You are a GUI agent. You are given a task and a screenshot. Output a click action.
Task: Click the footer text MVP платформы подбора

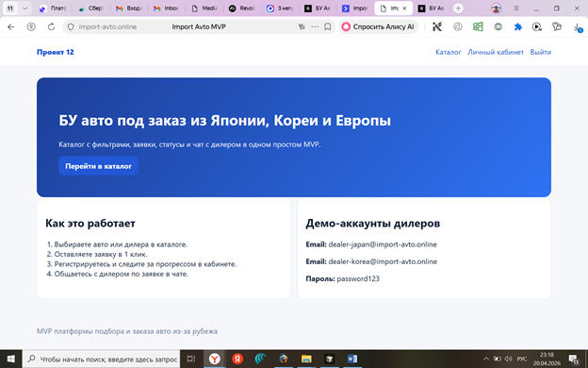pyautogui.click(x=127, y=331)
